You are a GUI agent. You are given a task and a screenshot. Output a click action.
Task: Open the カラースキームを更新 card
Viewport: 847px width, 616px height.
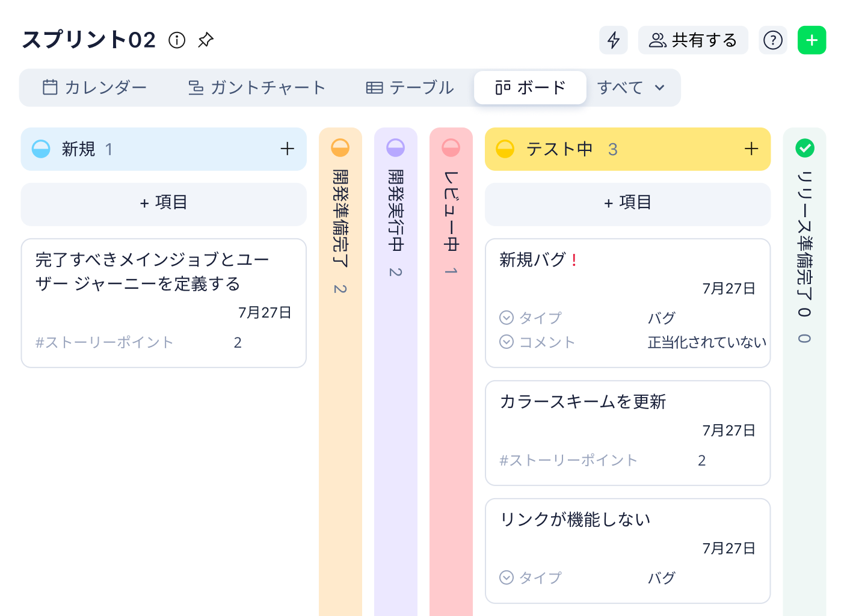627,433
